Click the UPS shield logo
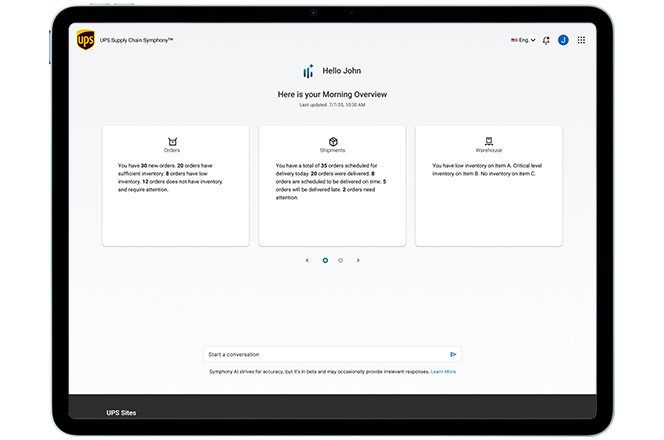664x440 pixels. click(85, 40)
